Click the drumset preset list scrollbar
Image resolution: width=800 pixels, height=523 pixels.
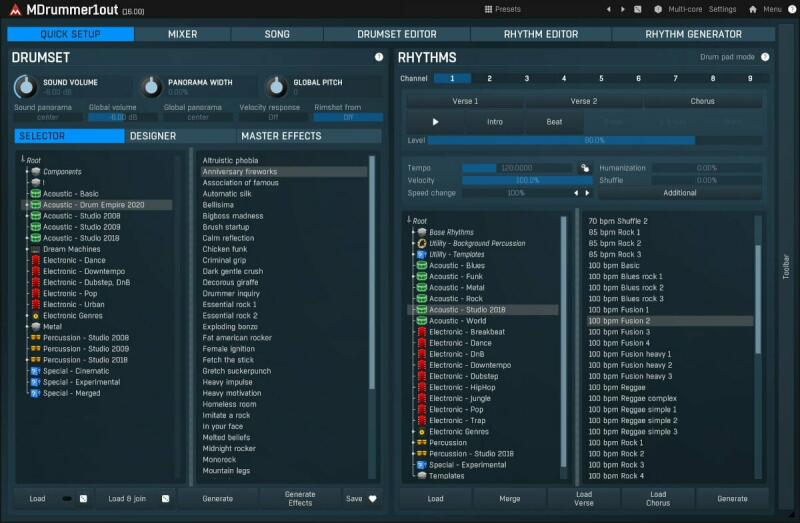[x=372, y=272]
